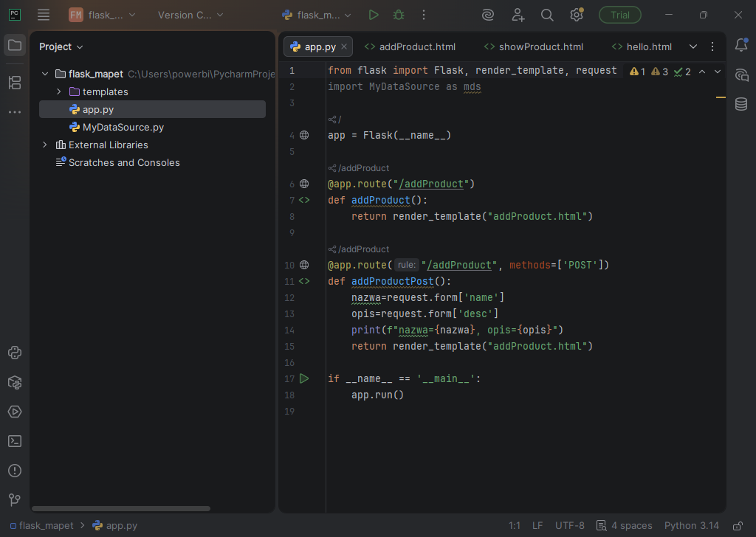Open the Python Console tool window
Image resolution: width=756 pixels, height=537 pixels.
click(15, 353)
